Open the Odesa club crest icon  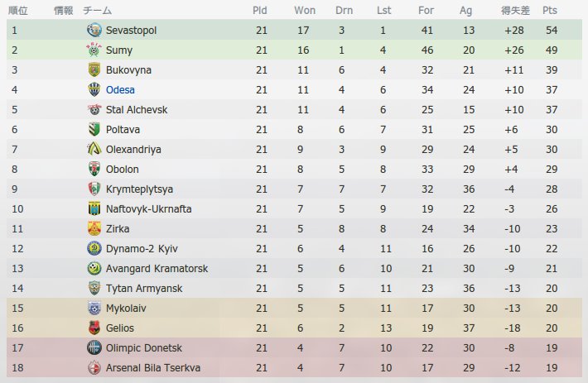click(x=94, y=89)
